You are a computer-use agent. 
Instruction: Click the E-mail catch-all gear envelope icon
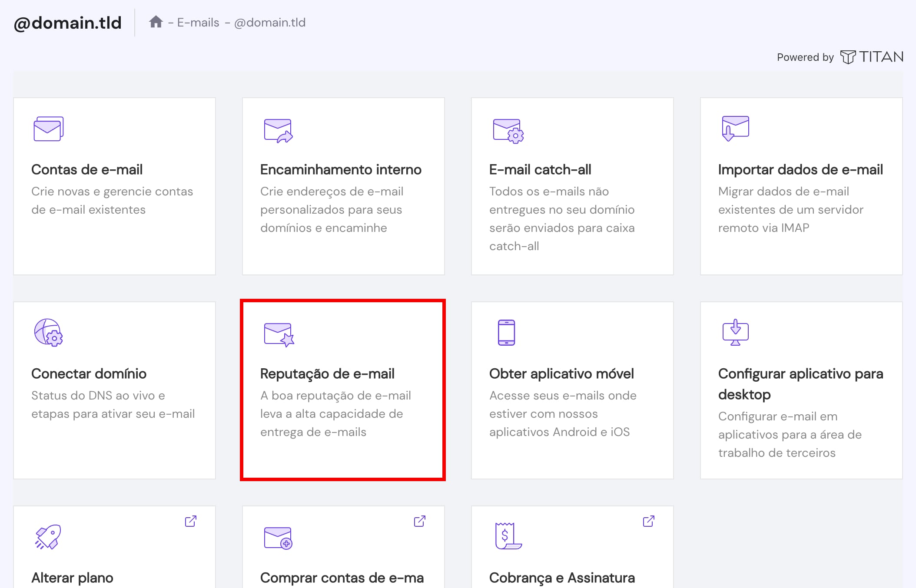pyautogui.click(x=508, y=131)
